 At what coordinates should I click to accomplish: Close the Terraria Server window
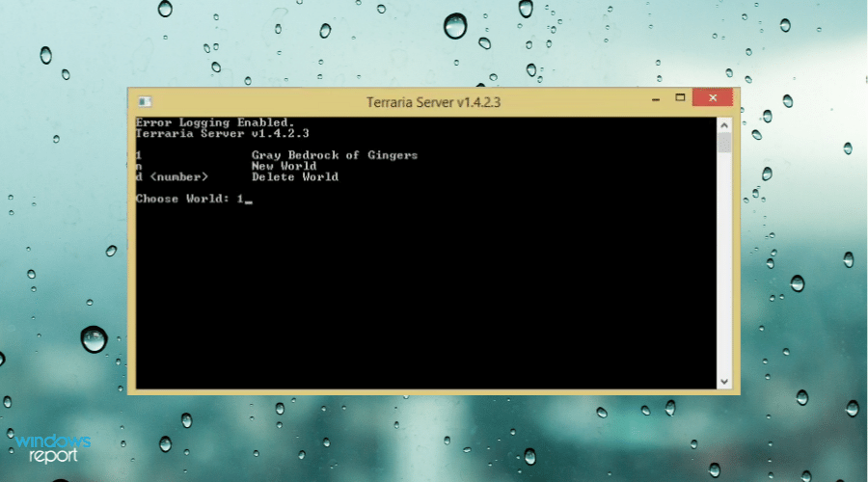point(713,98)
